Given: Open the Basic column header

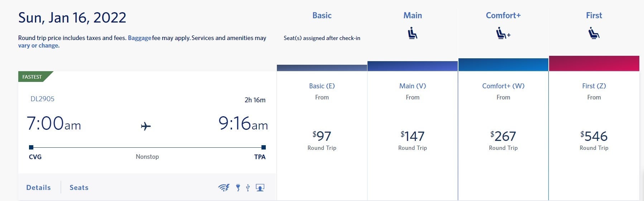Looking at the screenshot, I should tap(322, 15).
